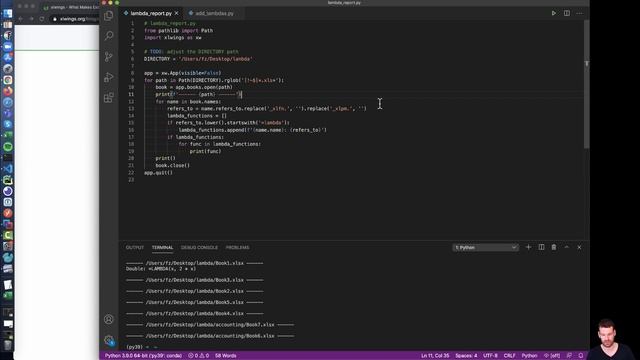
Task: Run the Python file with the play icon
Action: click(553, 13)
